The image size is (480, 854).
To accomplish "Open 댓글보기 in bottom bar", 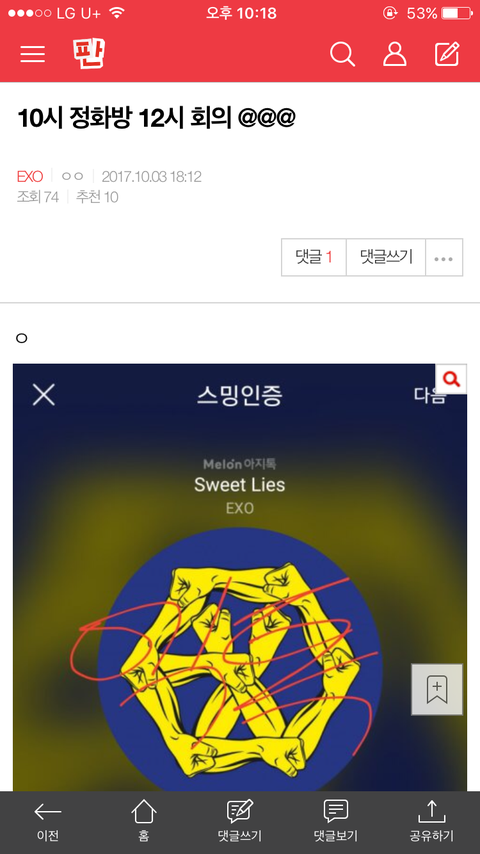I will click(x=336, y=821).
